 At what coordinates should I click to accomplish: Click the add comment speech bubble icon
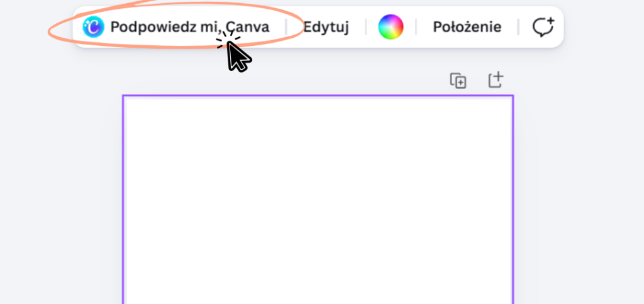pos(543,27)
